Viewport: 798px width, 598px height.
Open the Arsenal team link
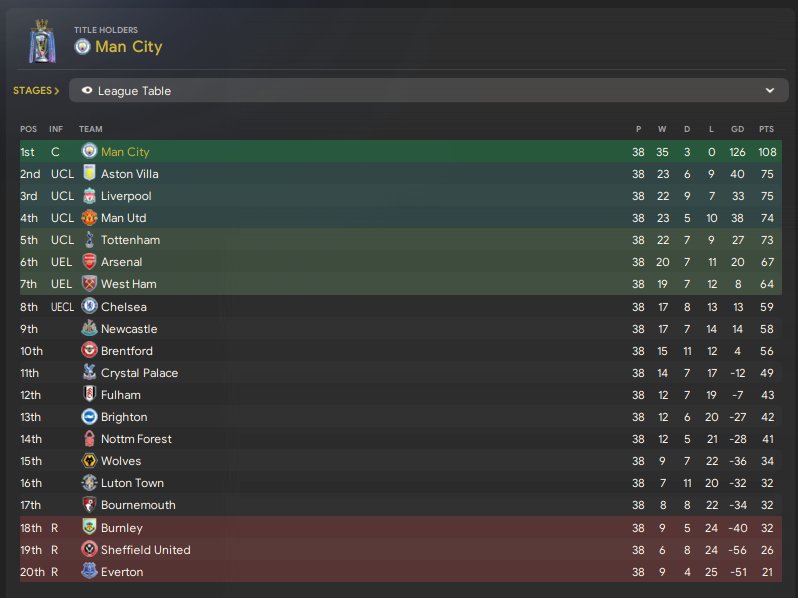pos(121,262)
